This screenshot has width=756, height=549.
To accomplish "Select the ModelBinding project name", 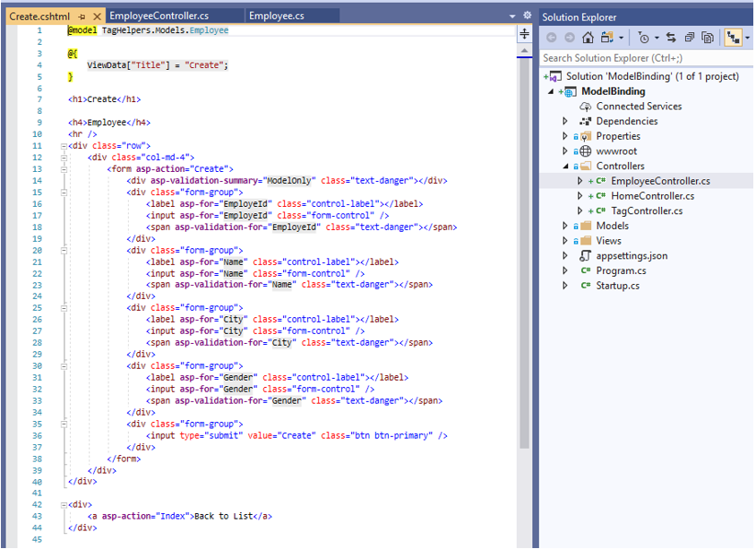I will [x=613, y=91].
